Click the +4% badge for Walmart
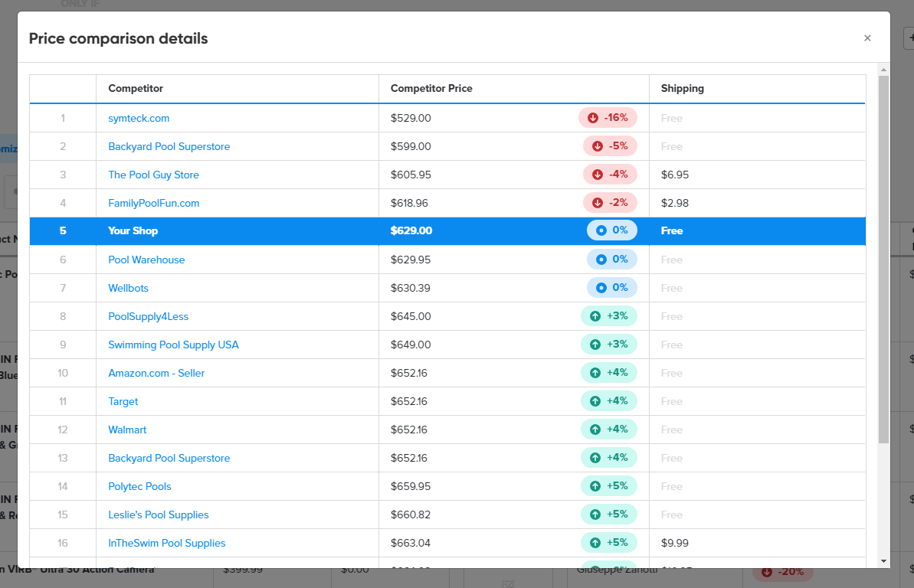Image resolution: width=914 pixels, height=588 pixels. coord(609,430)
